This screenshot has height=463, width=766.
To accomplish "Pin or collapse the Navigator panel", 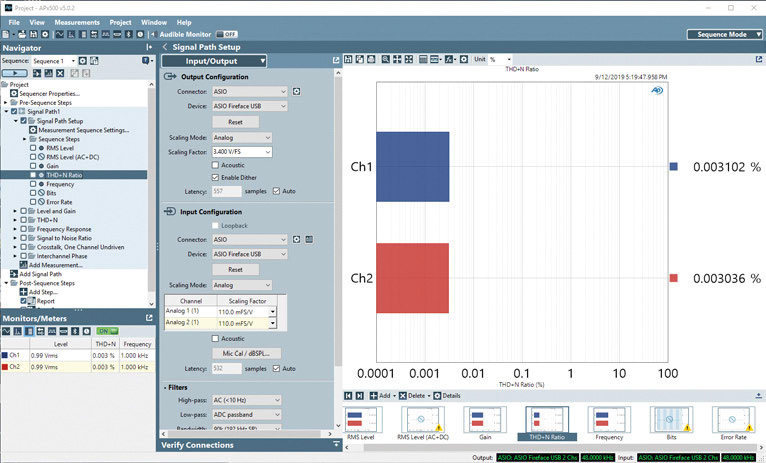I will [x=149, y=47].
